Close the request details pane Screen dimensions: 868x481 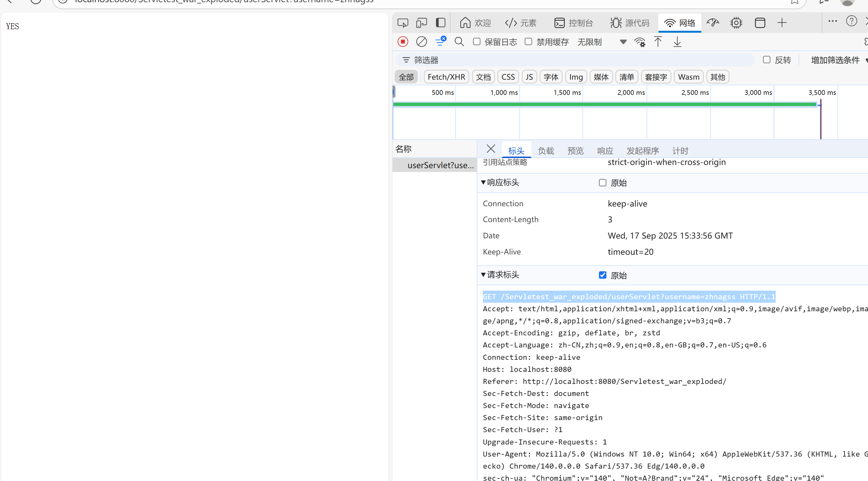(491, 149)
